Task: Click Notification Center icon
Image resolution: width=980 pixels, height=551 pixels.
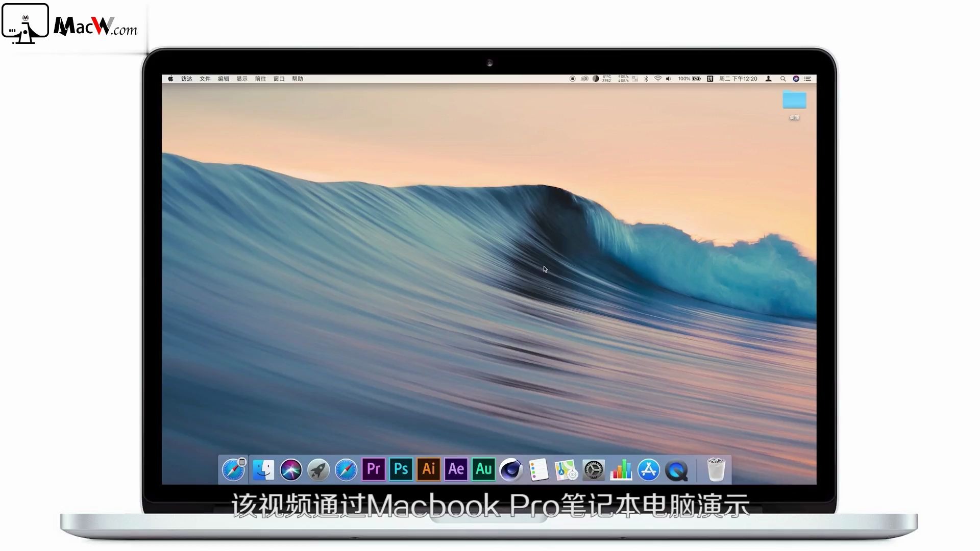Action: tap(808, 79)
